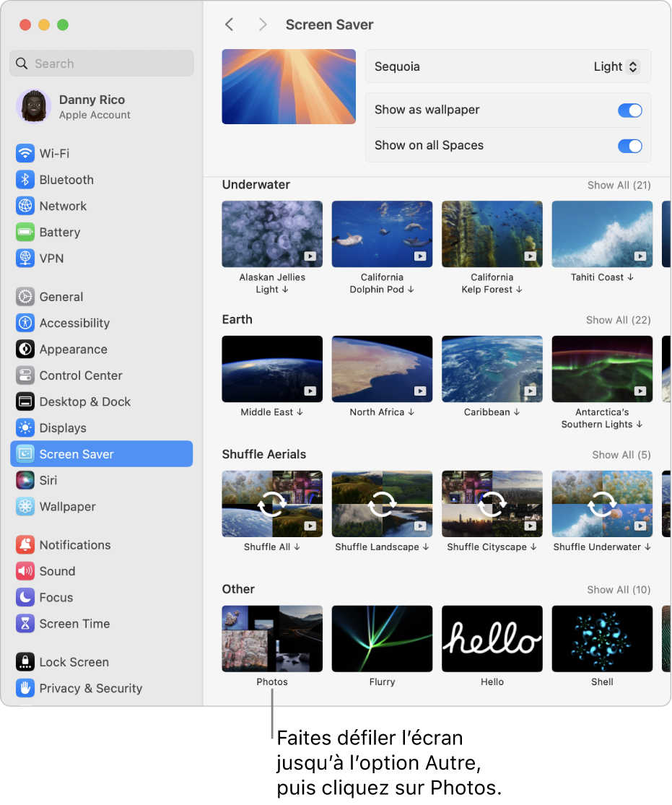Choose Antarctica's Southern Lights thumbnail
This screenshot has width=672, height=805.
[x=602, y=369]
